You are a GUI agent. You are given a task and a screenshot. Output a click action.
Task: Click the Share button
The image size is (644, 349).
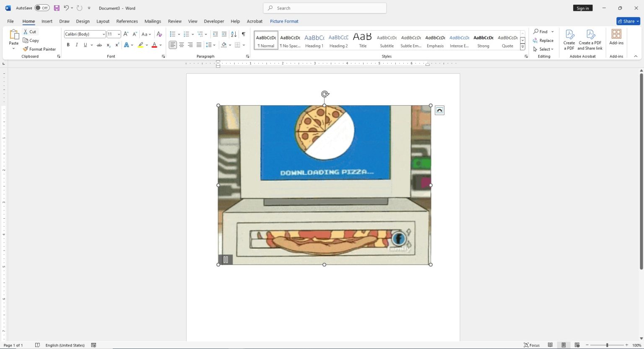click(628, 21)
